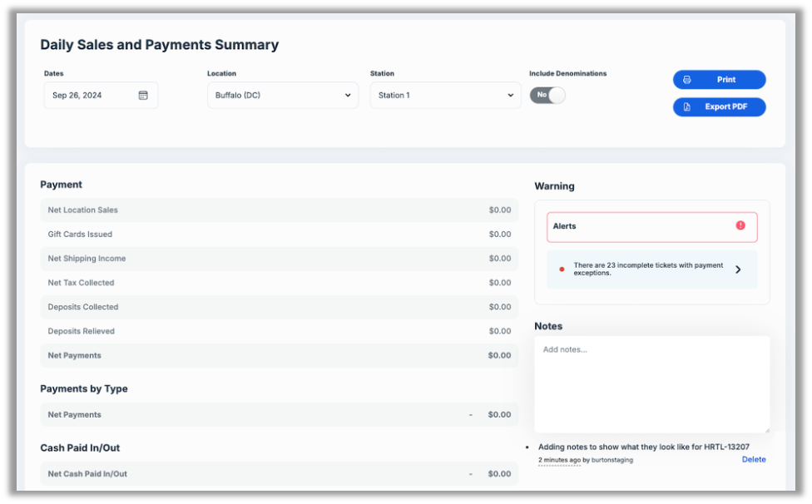Click the printer icon on Print button

(x=687, y=80)
